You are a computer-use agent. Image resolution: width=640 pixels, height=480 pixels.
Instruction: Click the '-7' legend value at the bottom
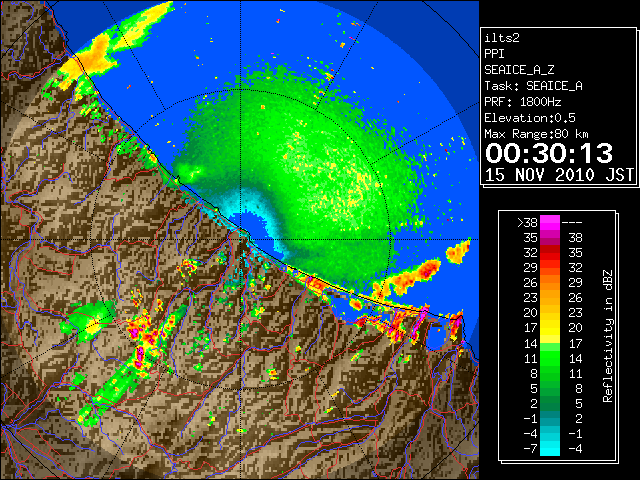(x=530, y=448)
